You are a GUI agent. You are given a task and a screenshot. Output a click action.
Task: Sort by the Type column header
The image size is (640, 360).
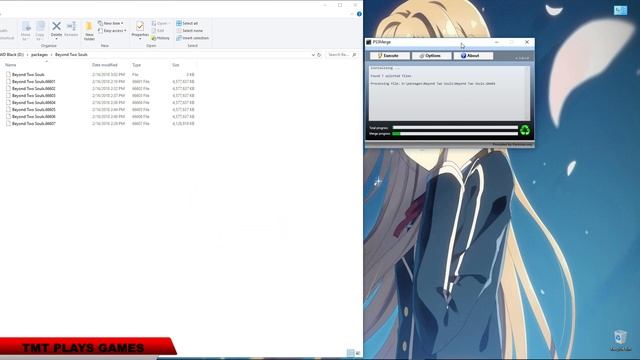pyautogui.click(x=136, y=65)
